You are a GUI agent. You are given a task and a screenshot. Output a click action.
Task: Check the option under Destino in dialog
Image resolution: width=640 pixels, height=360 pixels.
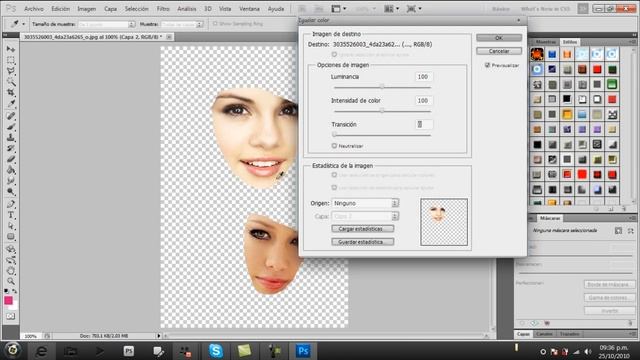[334, 54]
